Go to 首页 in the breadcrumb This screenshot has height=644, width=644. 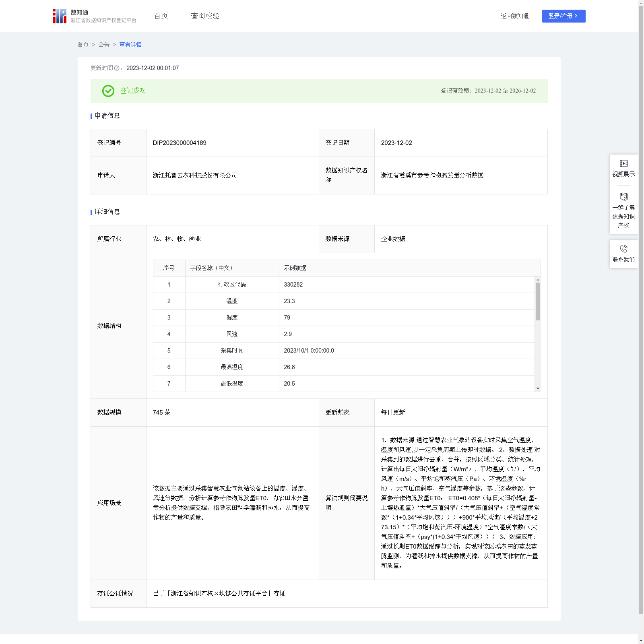pos(83,45)
